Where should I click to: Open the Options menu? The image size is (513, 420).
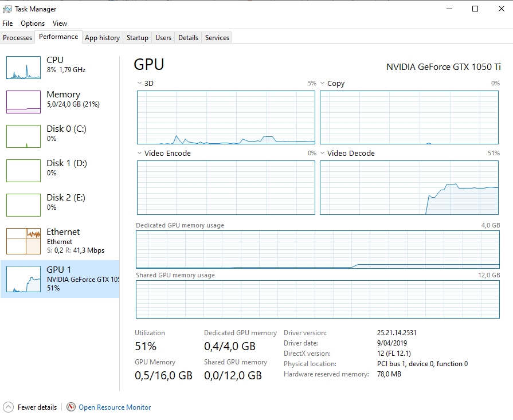pyautogui.click(x=33, y=23)
